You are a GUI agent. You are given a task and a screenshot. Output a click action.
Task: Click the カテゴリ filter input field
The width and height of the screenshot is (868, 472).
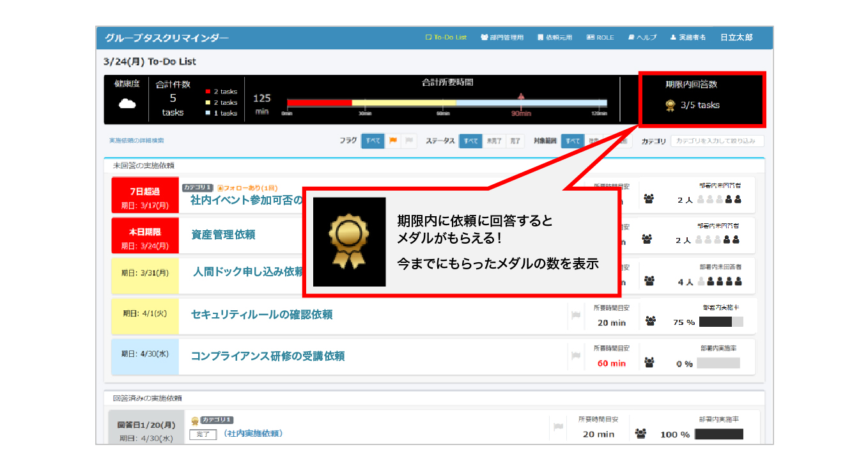(717, 141)
